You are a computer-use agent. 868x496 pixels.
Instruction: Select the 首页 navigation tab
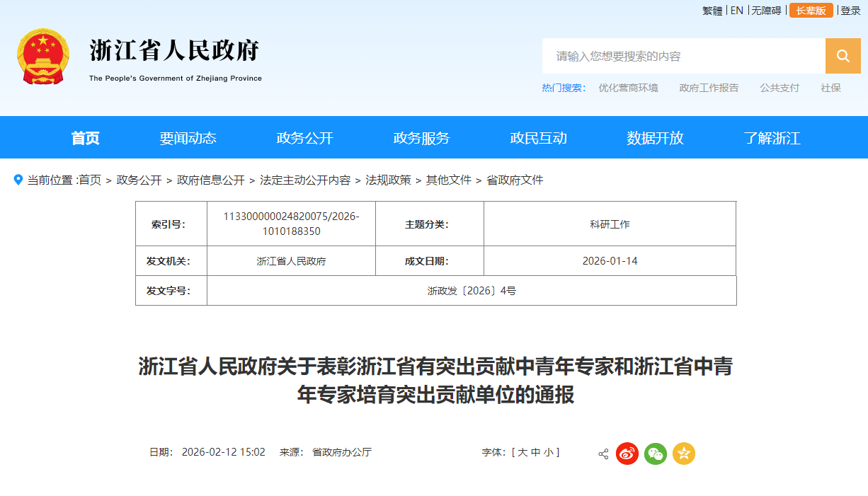tap(85, 137)
